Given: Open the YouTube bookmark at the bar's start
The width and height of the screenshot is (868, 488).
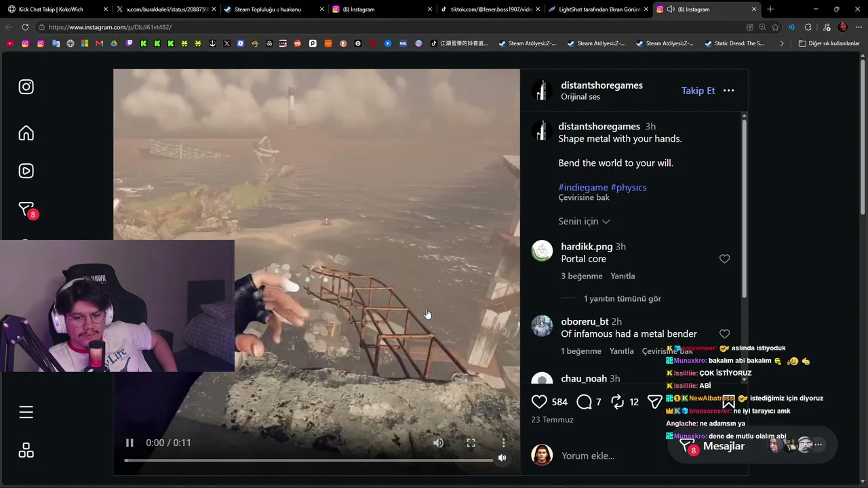Looking at the screenshot, I should click(9, 43).
